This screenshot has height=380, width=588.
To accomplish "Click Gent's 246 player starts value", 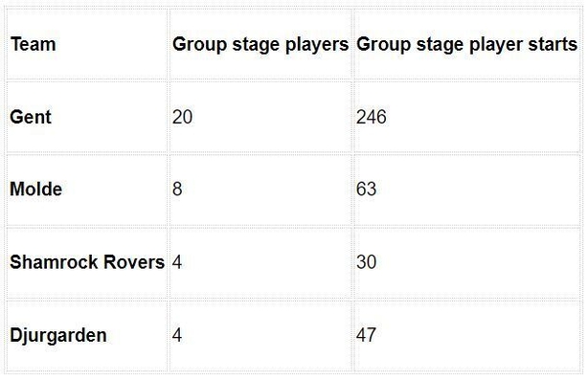I will pyautogui.click(x=372, y=117).
